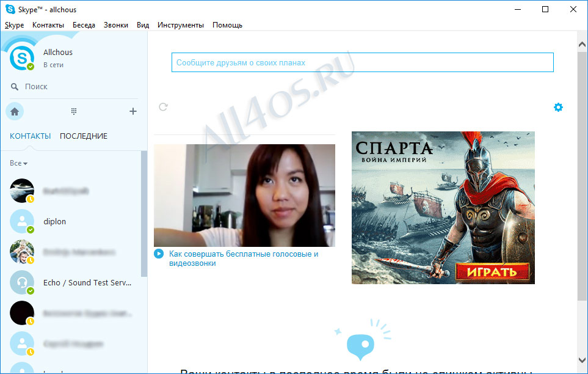Click the refresh feed icon

coord(163,107)
